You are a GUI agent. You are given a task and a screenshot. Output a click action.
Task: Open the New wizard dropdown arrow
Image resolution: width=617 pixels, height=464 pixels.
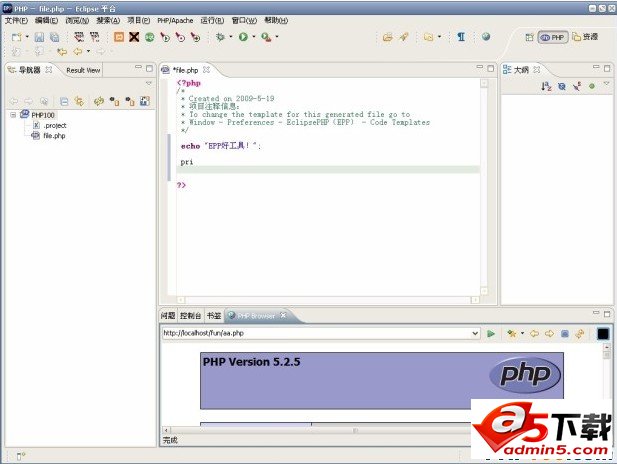(27, 37)
